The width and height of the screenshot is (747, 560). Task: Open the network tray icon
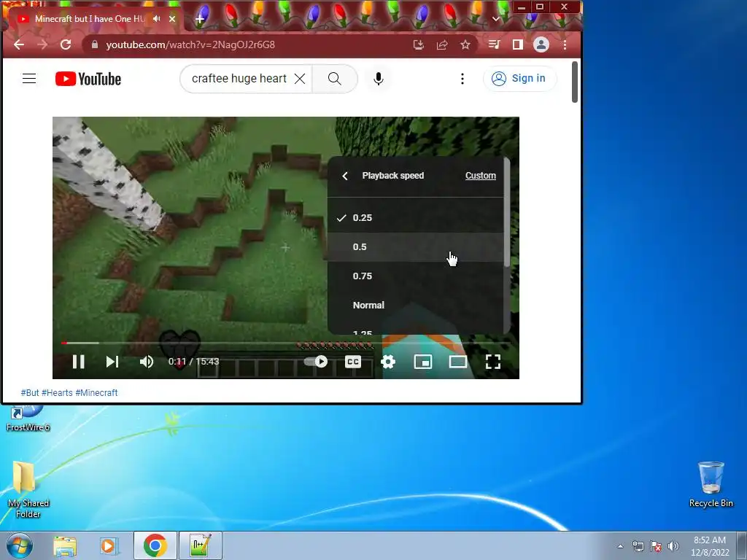pos(638,546)
